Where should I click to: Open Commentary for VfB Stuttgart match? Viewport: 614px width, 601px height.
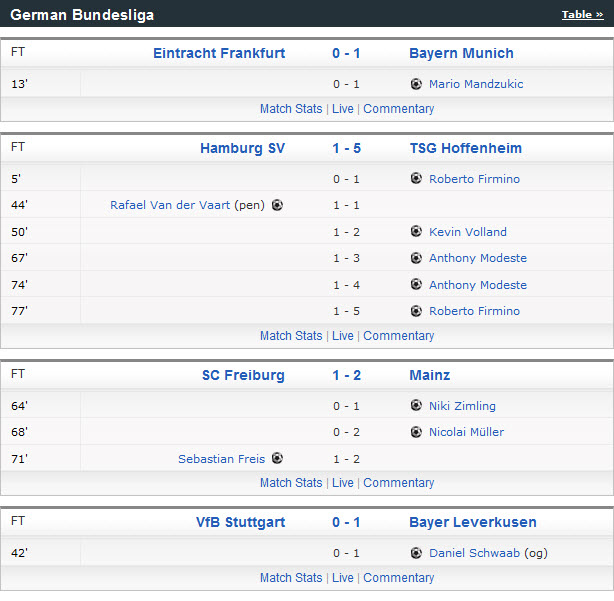pos(398,577)
